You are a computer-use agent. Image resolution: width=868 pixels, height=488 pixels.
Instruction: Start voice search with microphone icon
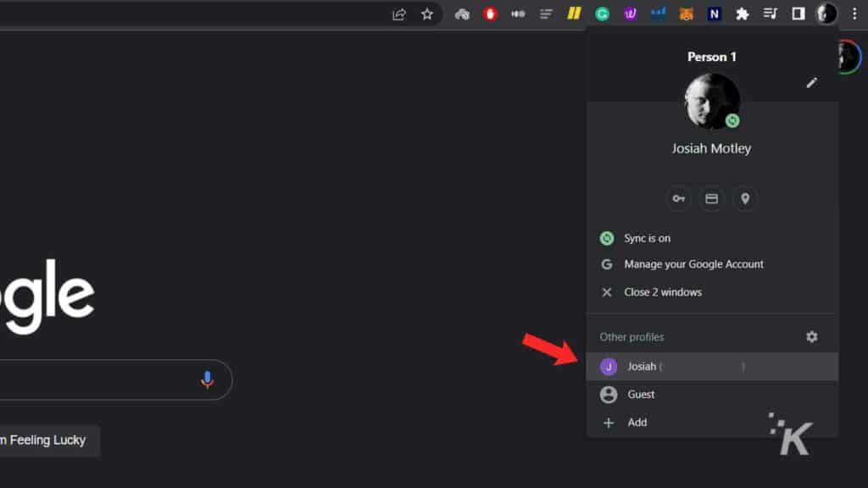coord(208,380)
